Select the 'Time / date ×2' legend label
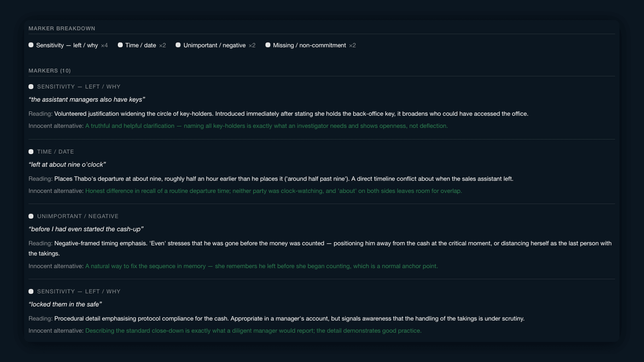644x362 pixels. click(145, 45)
